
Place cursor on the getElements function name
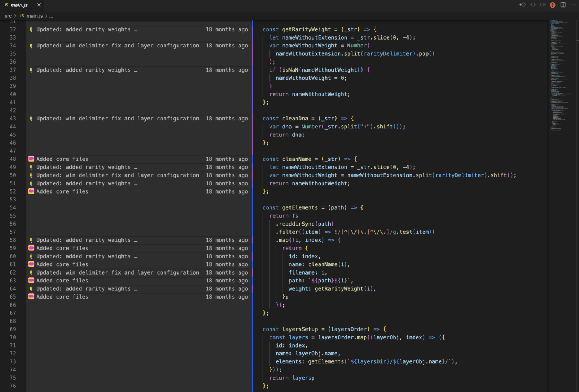(300, 207)
